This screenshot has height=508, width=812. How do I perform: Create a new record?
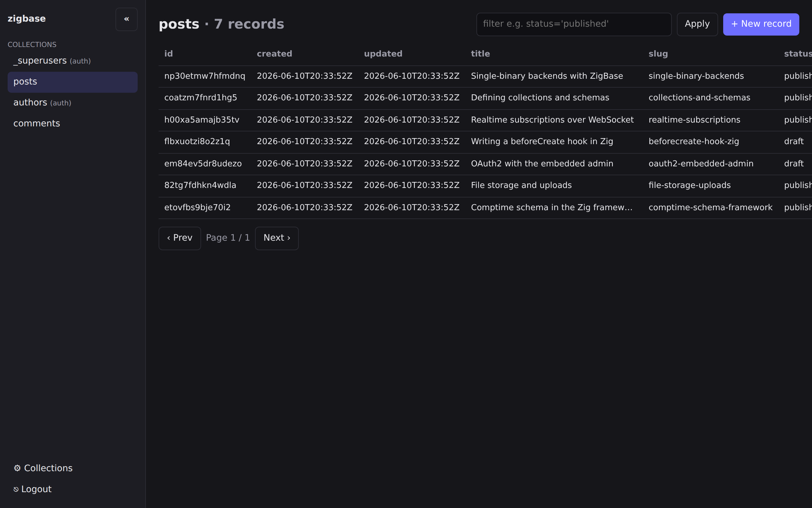point(761,24)
